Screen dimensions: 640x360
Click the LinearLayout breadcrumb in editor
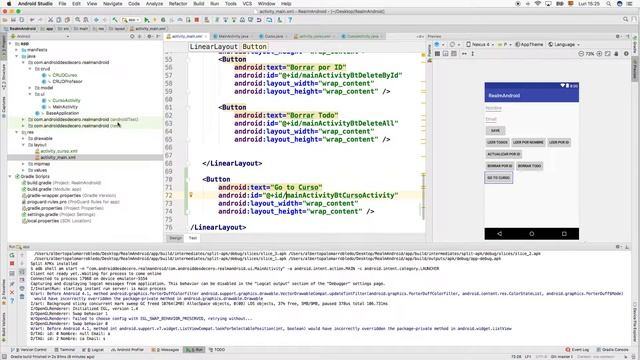(213, 47)
